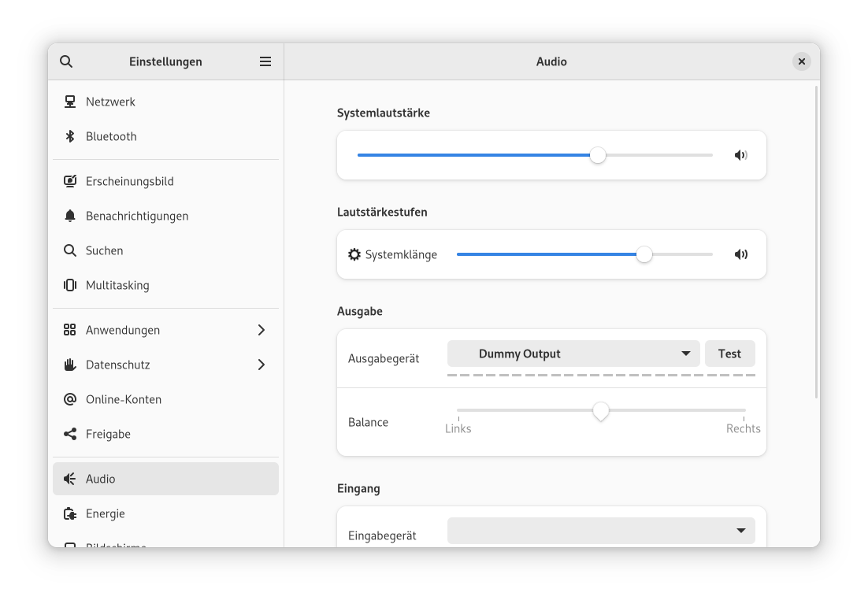Click the Test button for the output device
The width and height of the screenshot is (868, 600).
tap(729, 354)
